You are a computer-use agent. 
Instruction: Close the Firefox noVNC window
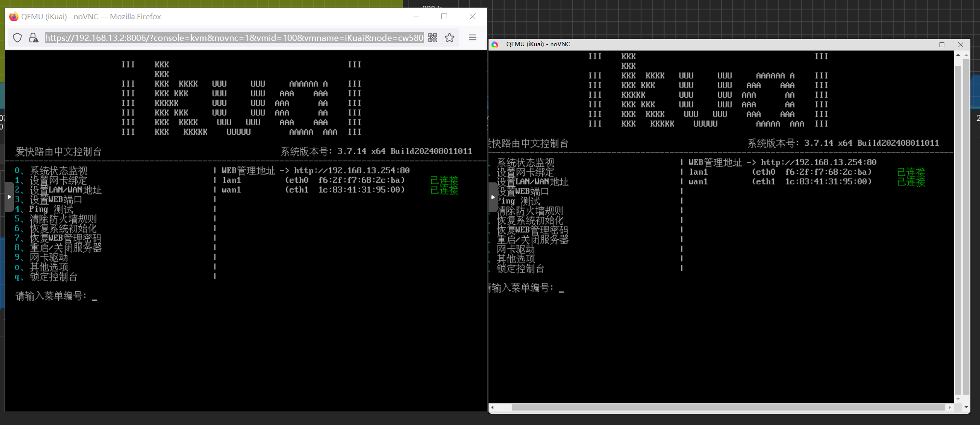tap(473, 16)
